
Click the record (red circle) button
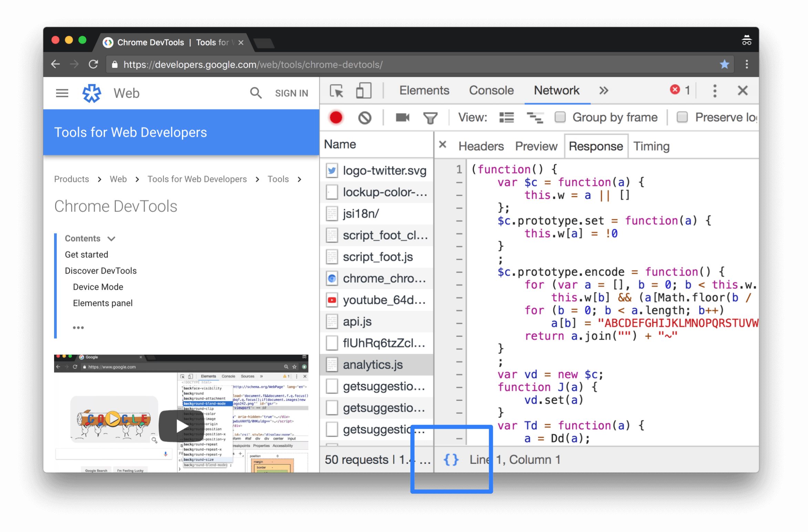pos(336,118)
